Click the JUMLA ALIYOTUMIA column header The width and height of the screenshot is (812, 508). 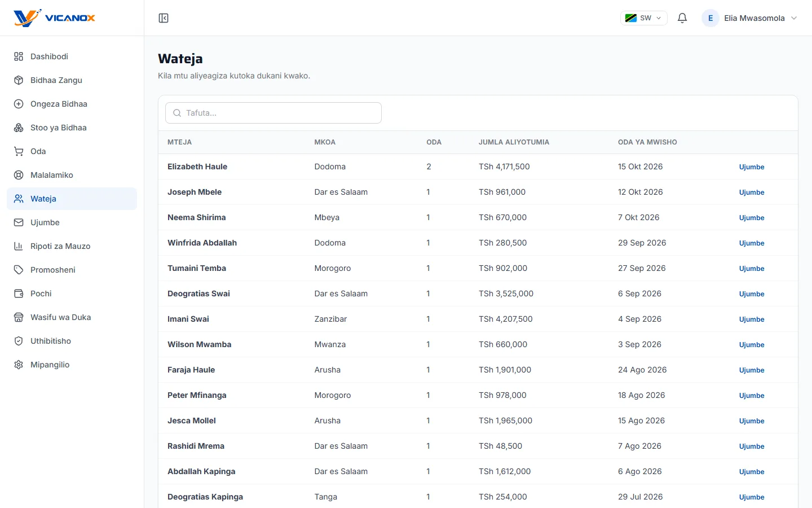click(514, 142)
